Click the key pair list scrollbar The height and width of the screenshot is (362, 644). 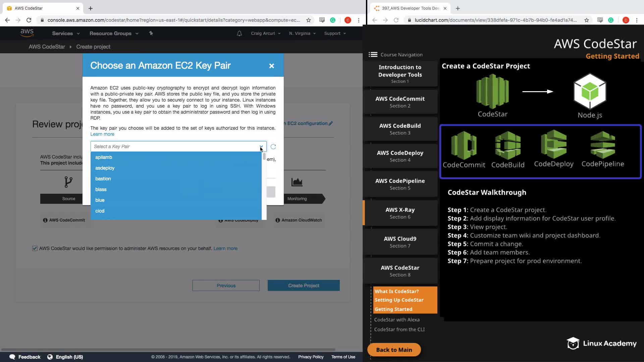coord(264,157)
